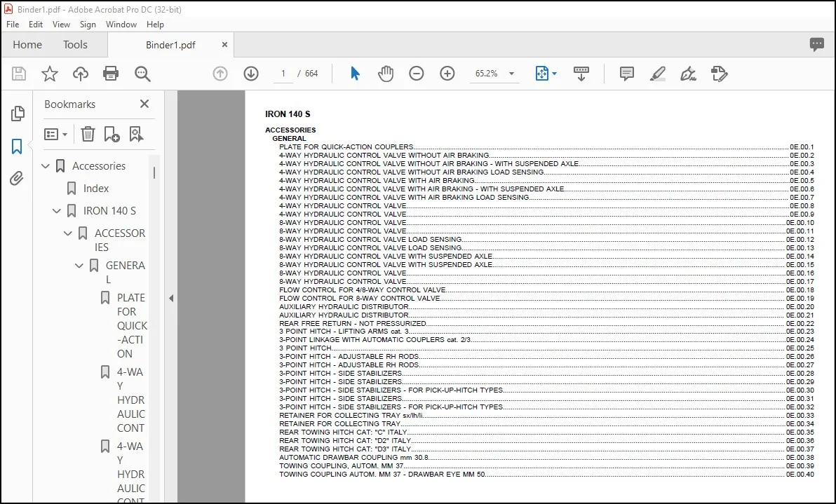
Task: Add the file to starred favorites
Action: 50,74
